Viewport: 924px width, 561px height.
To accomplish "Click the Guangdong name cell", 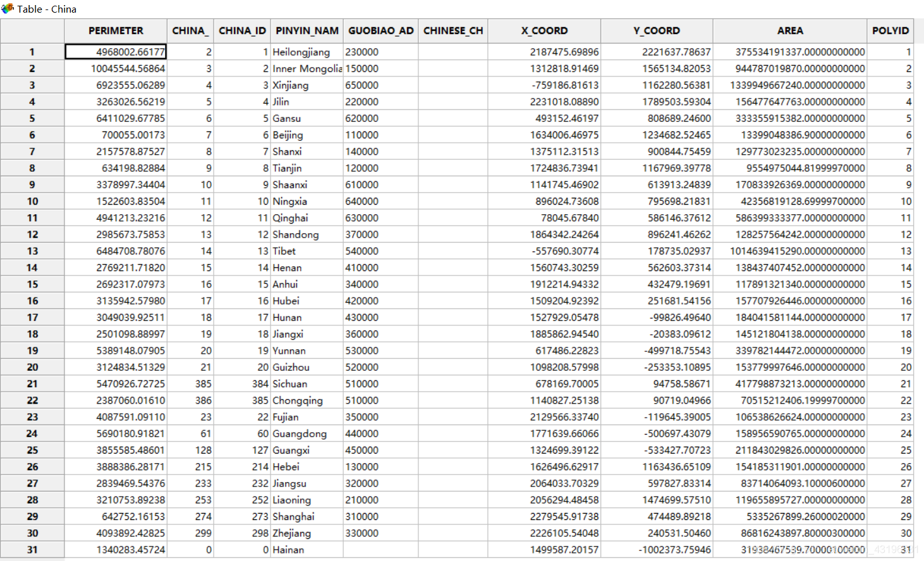I will pos(307,433).
